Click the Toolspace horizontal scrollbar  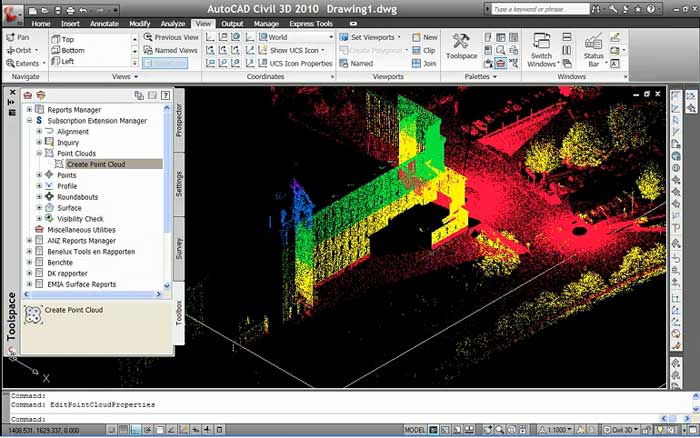[92, 294]
